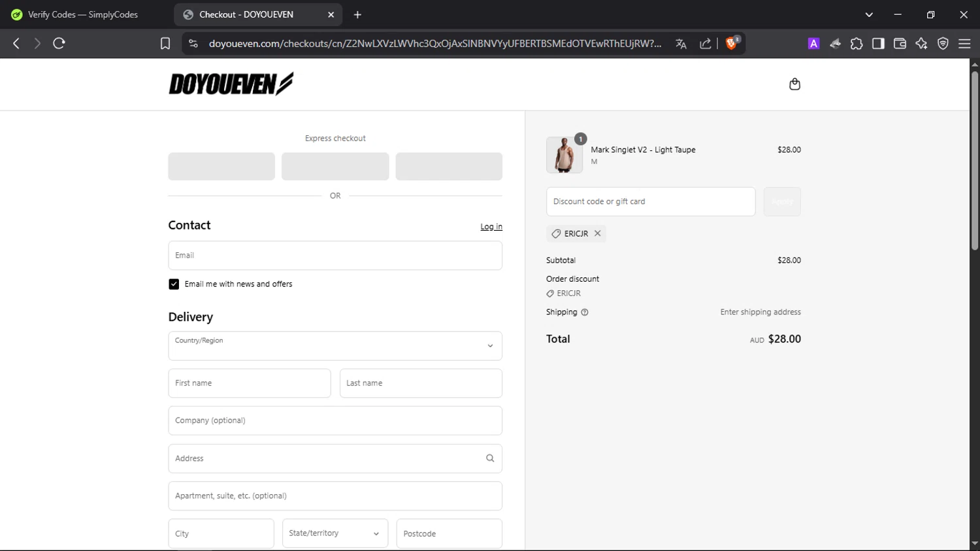The image size is (980, 551).
Task: Open the State/territory dropdown
Action: [335, 533]
